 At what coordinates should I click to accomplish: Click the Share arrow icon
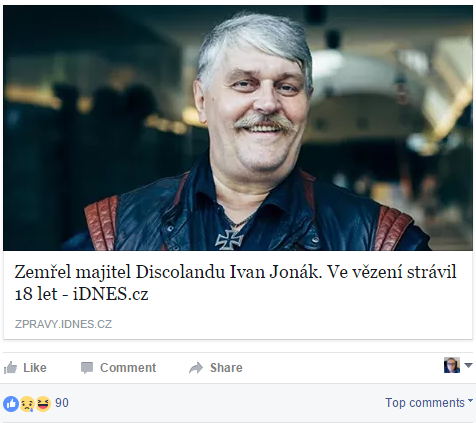pos(196,368)
